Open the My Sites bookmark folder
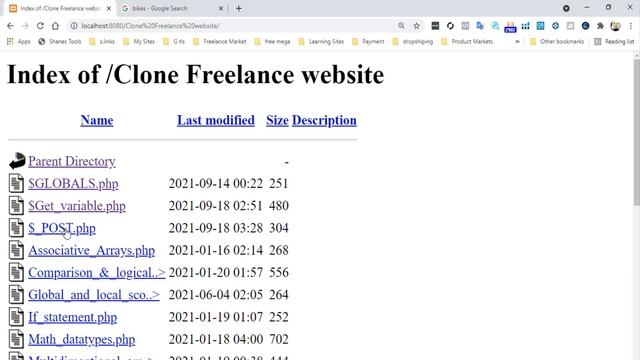640x360 pixels. point(139,41)
